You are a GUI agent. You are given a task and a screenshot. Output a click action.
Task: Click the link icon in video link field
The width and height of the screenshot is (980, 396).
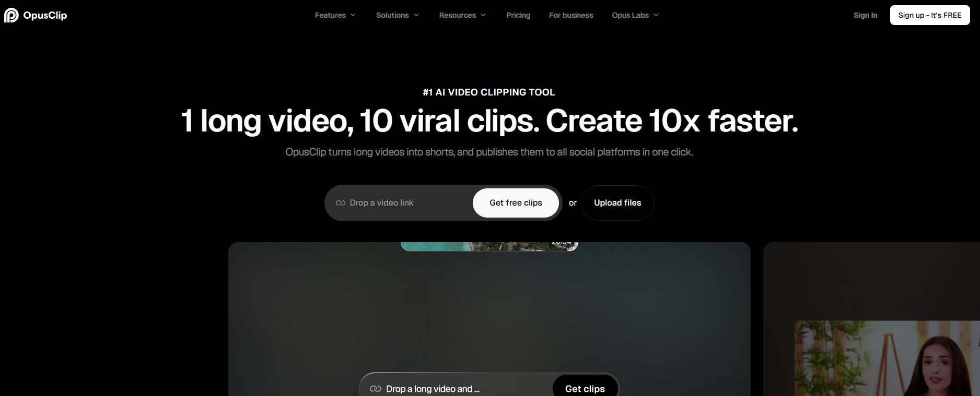pos(341,203)
